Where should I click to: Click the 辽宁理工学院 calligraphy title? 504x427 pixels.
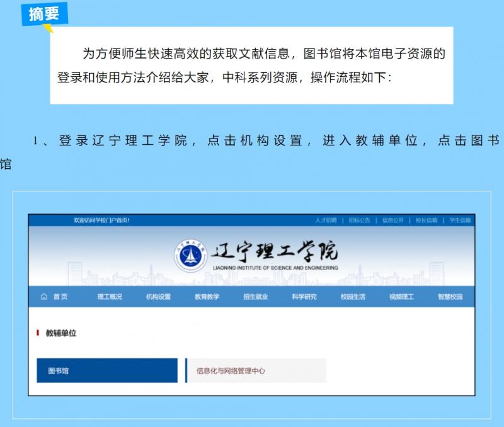tap(275, 251)
